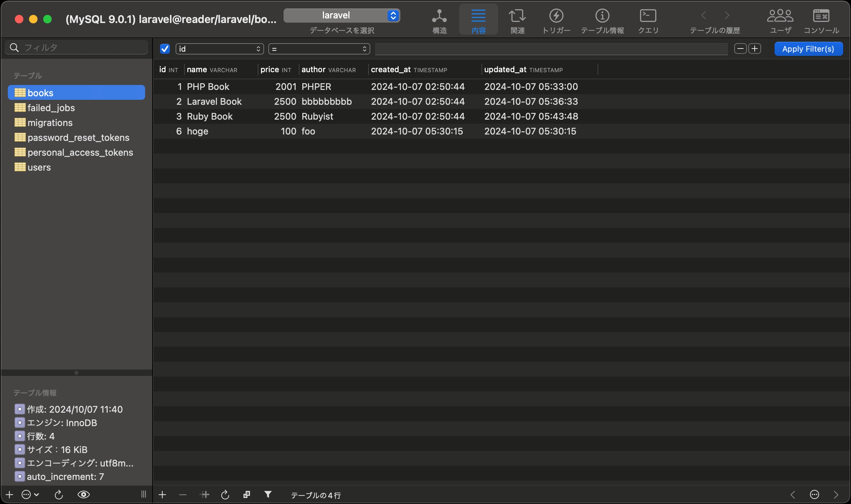
Task: Toggle multi-cell edit popup icon
Action: (x=247, y=494)
